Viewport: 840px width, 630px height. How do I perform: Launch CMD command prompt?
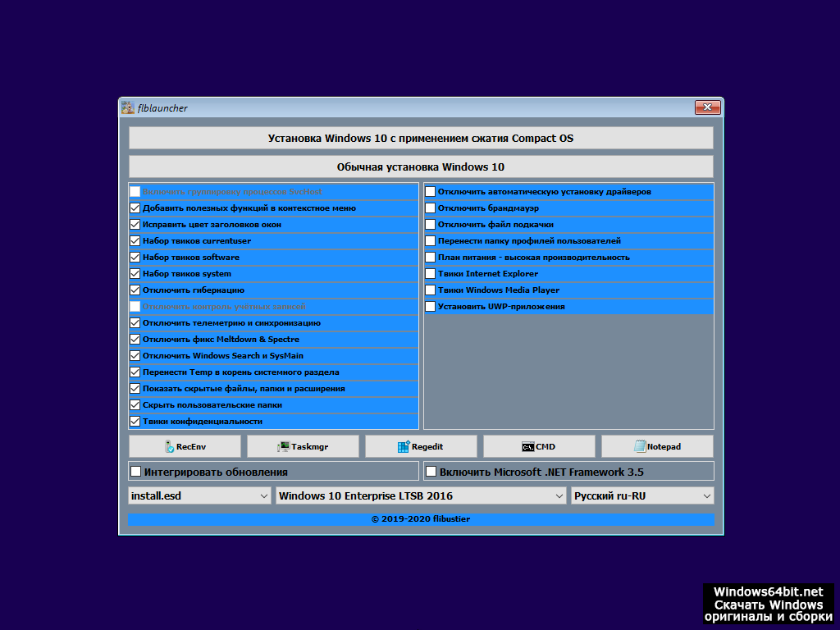click(x=539, y=446)
